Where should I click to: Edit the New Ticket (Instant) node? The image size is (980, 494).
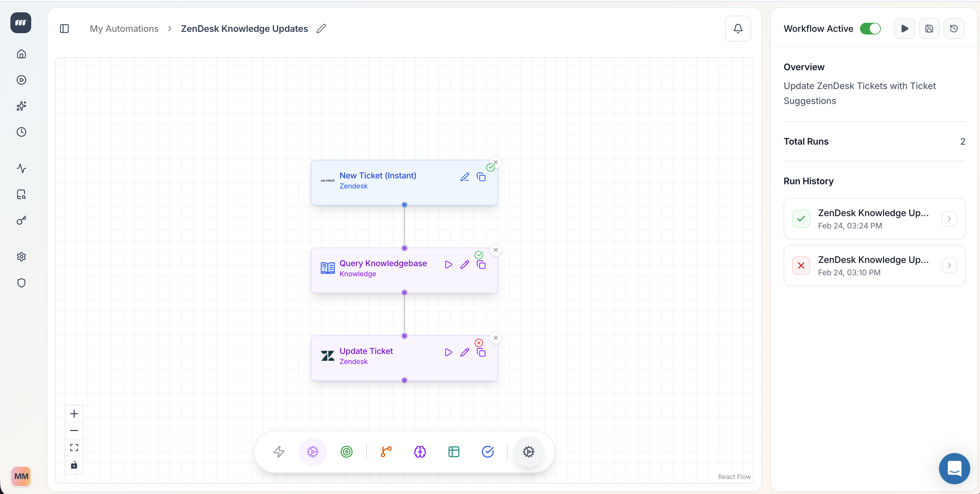465,177
